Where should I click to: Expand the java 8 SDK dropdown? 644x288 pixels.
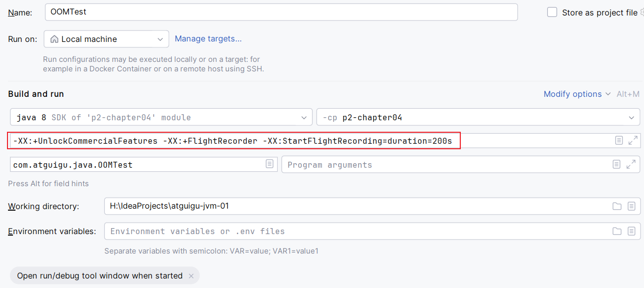pos(161,118)
